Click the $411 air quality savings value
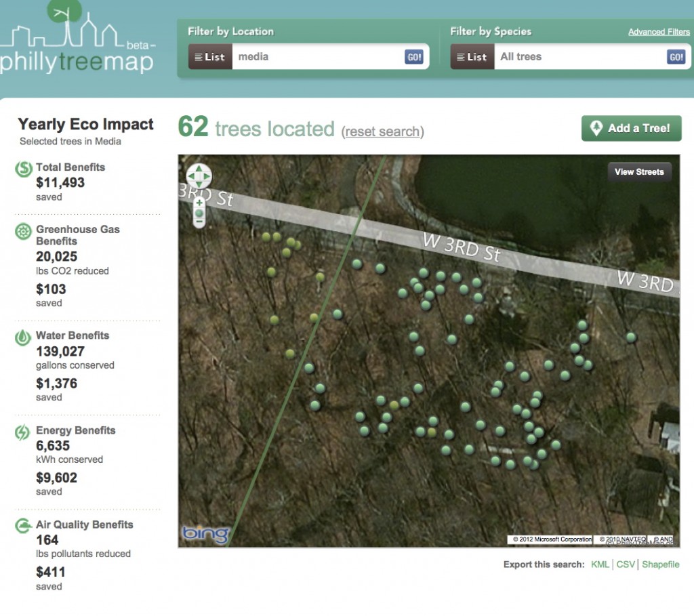The height and width of the screenshot is (616, 694). point(50,572)
